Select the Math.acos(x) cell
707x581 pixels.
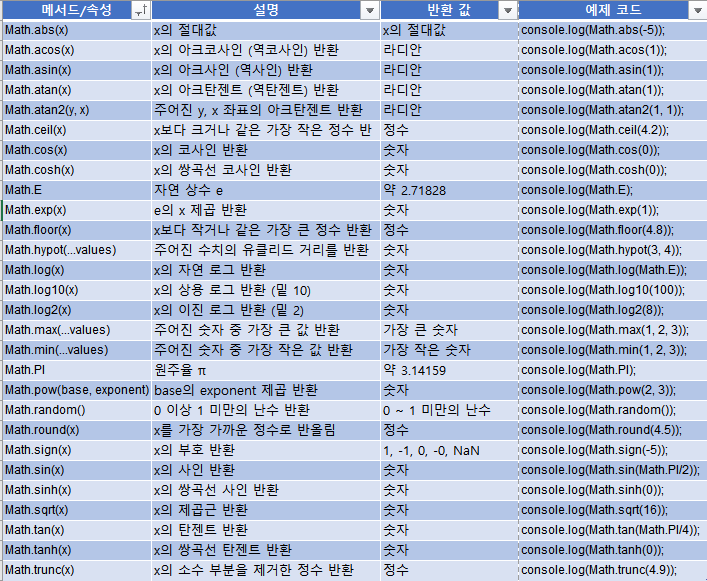[77, 50]
